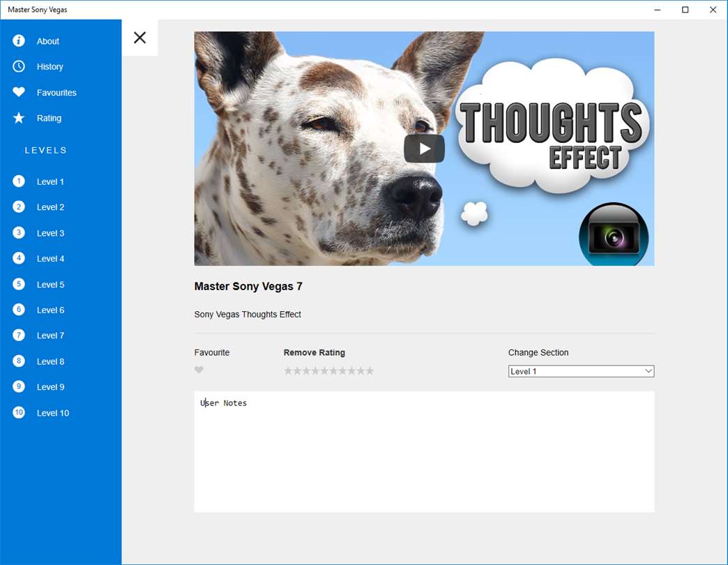Screen dimensions: 728x565
Task: Select Level 1 in sidebar
Action: (50, 182)
